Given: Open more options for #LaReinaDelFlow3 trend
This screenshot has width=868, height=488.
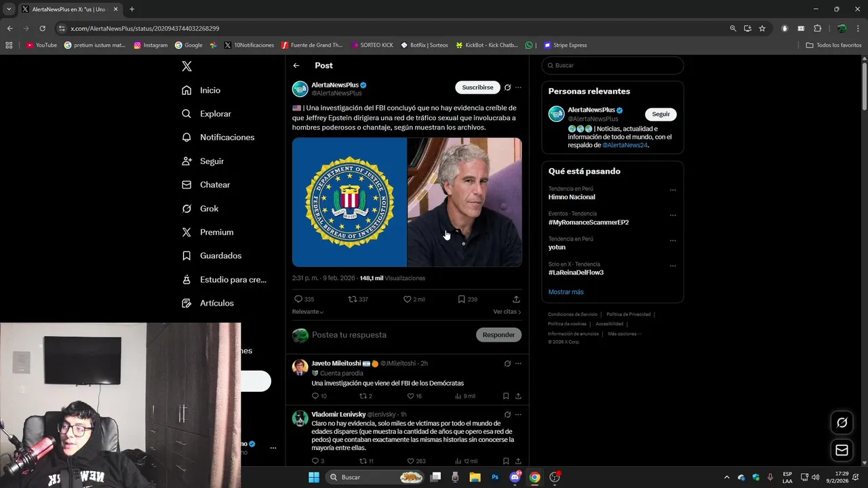Looking at the screenshot, I should pyautogui.click(x=673, y=266).
